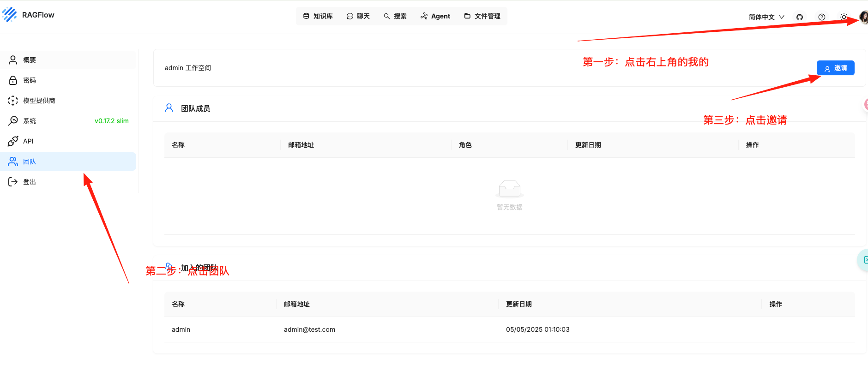Select 概要 profile in the sidebar
868x377 pixels.
click(x=30, y=60)
